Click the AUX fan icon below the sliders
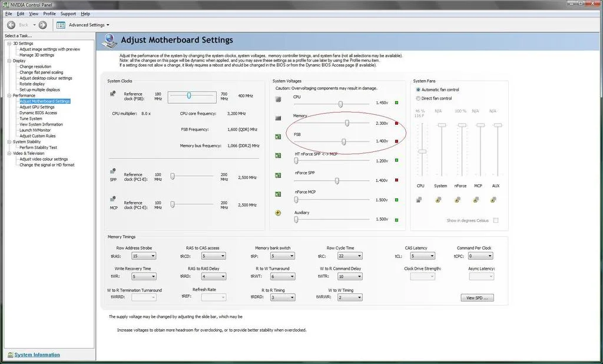Screen dimensions: 603x364 click(494, 199)
